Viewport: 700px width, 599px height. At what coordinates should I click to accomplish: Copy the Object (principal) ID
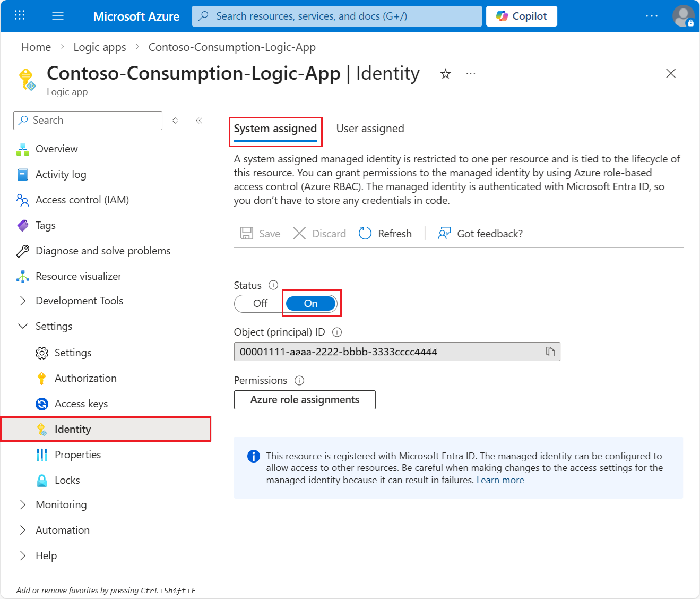tap(550, 351)
